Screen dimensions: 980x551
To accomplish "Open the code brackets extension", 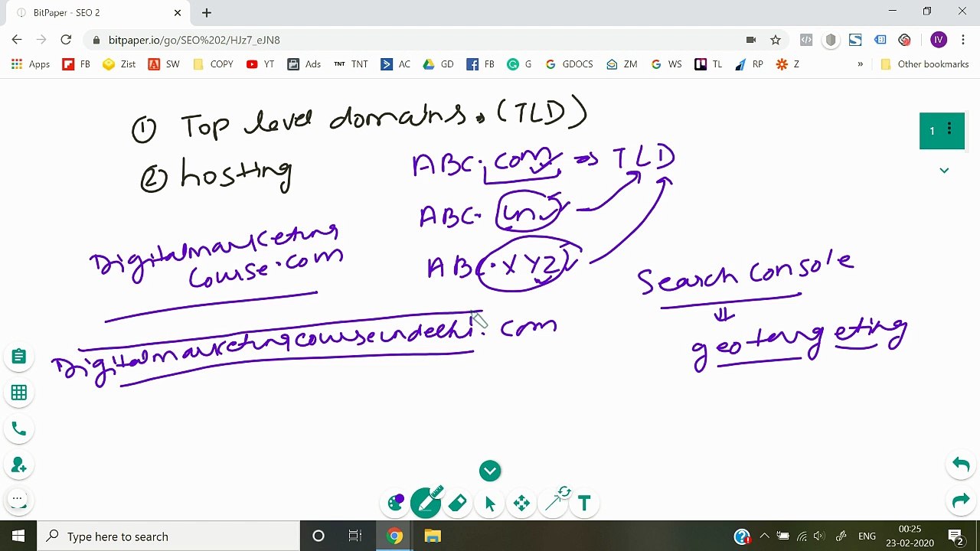I will click(806, 40).
